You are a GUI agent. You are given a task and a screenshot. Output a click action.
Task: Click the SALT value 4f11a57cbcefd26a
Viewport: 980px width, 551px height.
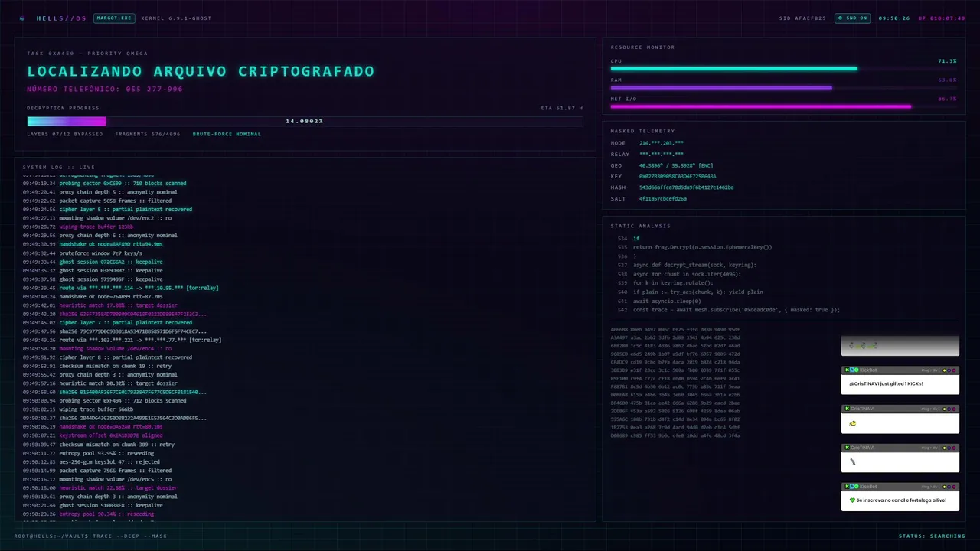663,198
